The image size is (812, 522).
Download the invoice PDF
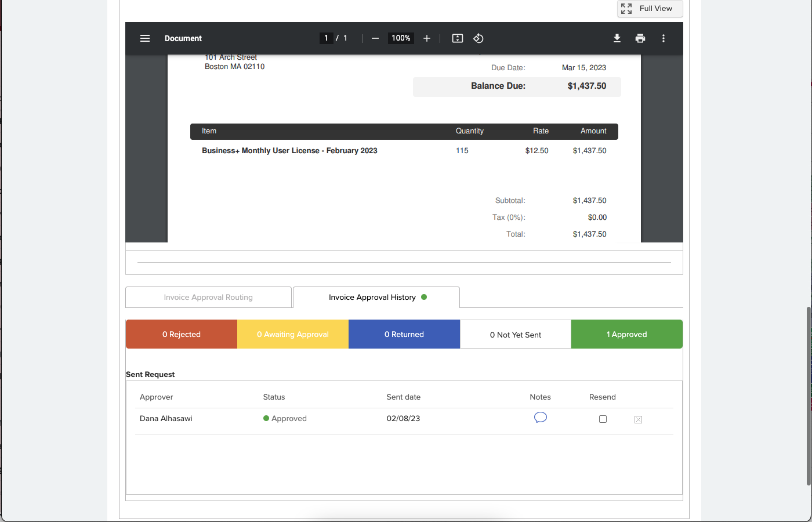point(617,38)
